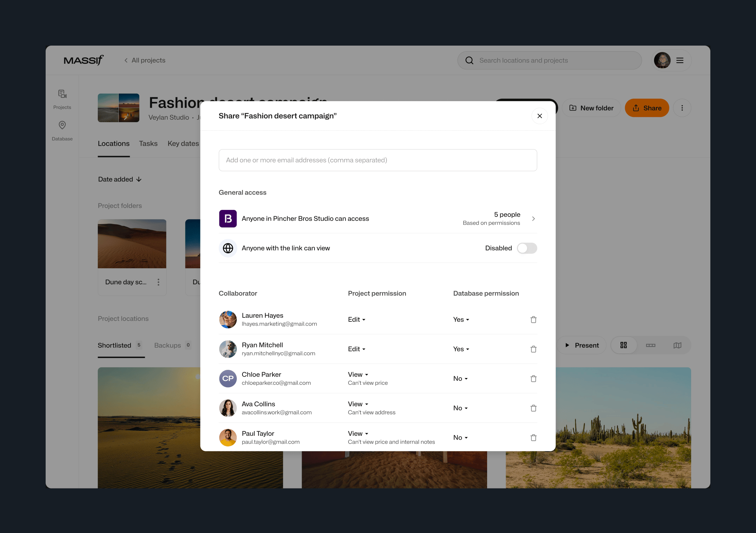Switch to the Tasks tab
Viewport: 756px width, 533px height.
click(148, 144)
